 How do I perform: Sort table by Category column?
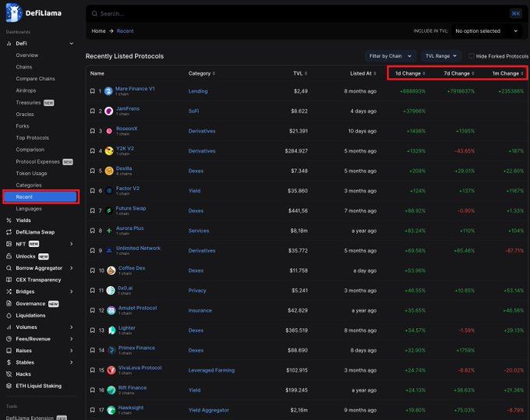click(201, 73)
